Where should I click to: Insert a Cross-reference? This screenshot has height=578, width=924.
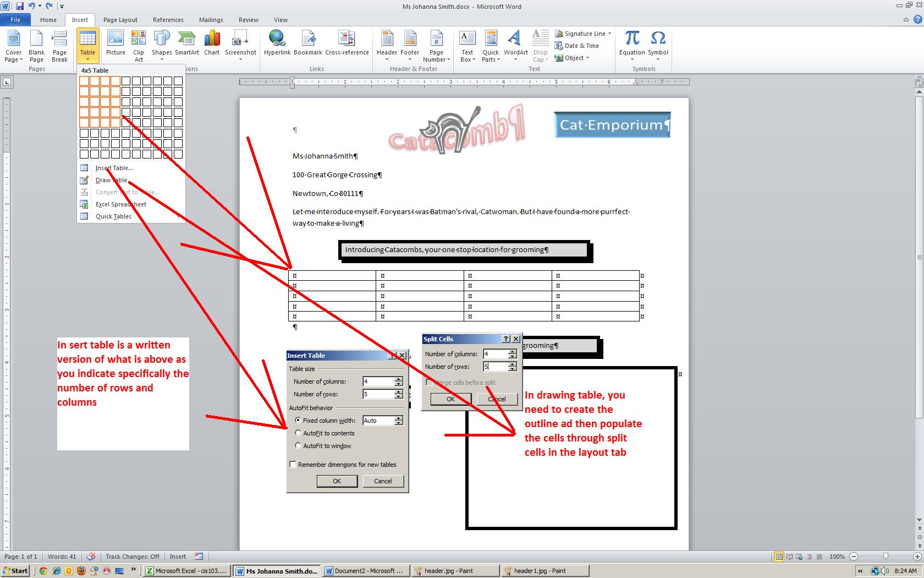(x=347, y=43)
